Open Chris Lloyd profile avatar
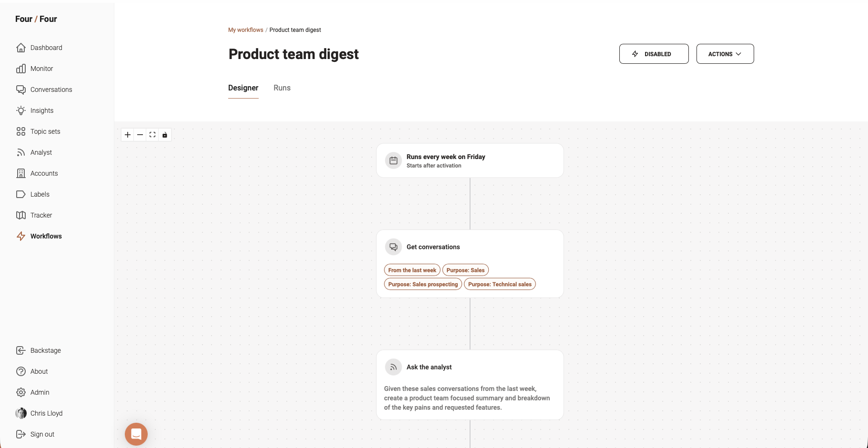Viewport: 868px width, 448px height. point(21,413)
